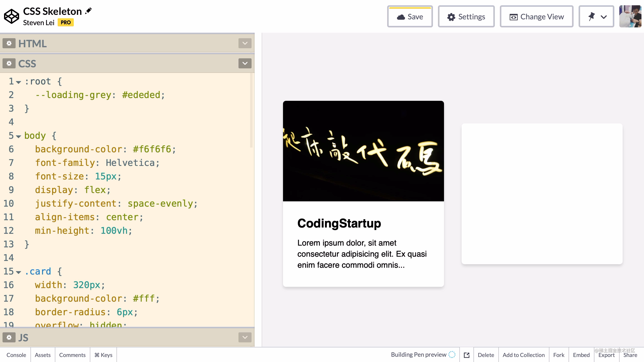Open the HTML panel settings gear
This screenshot has height=362, width=644.
[x=9, y=43]
